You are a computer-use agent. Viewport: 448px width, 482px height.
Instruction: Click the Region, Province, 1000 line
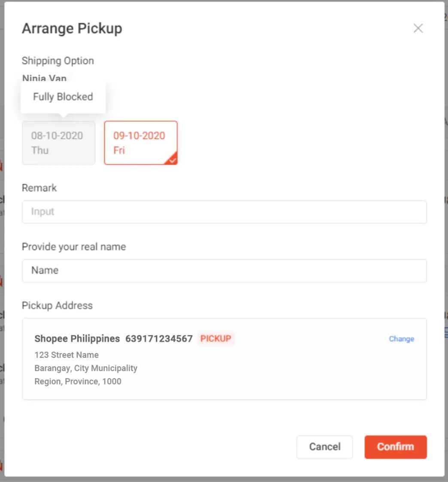pos(78,381)
